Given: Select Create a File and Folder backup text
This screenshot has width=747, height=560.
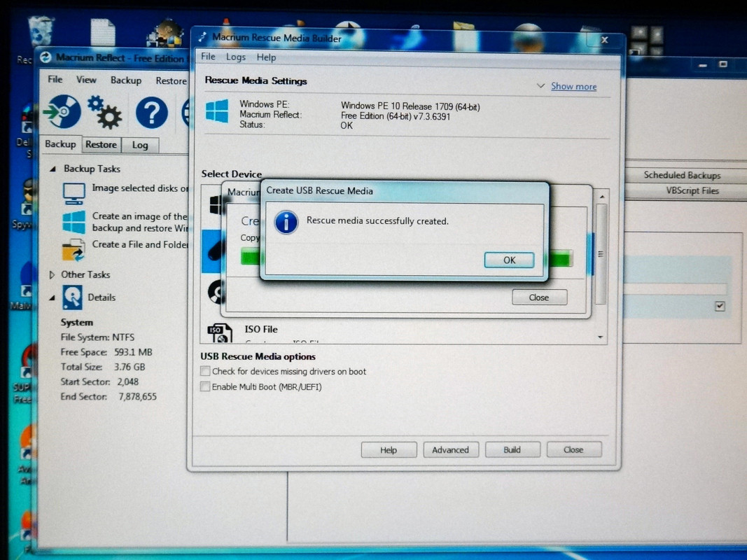Looking at the screenshot, I should point(140,244).
